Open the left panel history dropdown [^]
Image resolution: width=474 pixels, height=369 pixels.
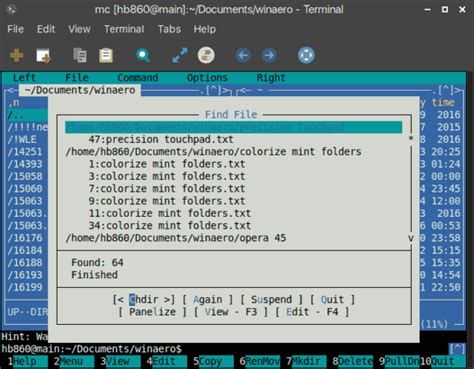pyautogui.click(x=213, y=90)
